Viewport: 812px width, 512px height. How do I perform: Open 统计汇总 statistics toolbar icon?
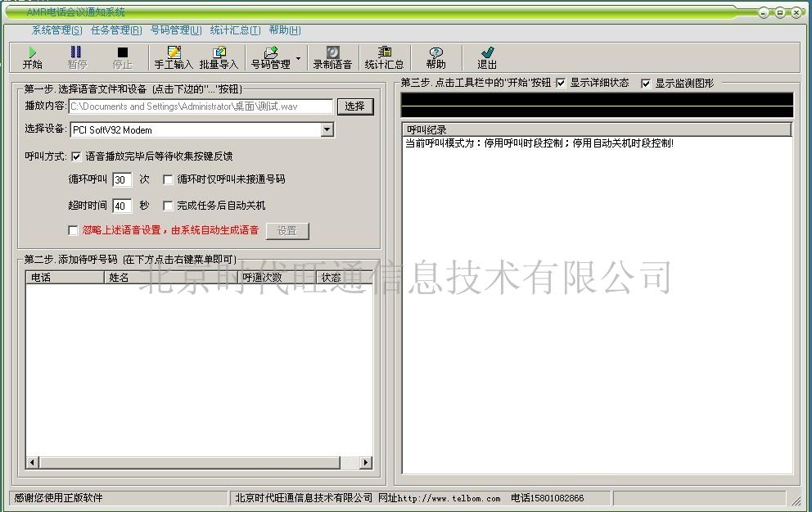click(x=384, y=57)
